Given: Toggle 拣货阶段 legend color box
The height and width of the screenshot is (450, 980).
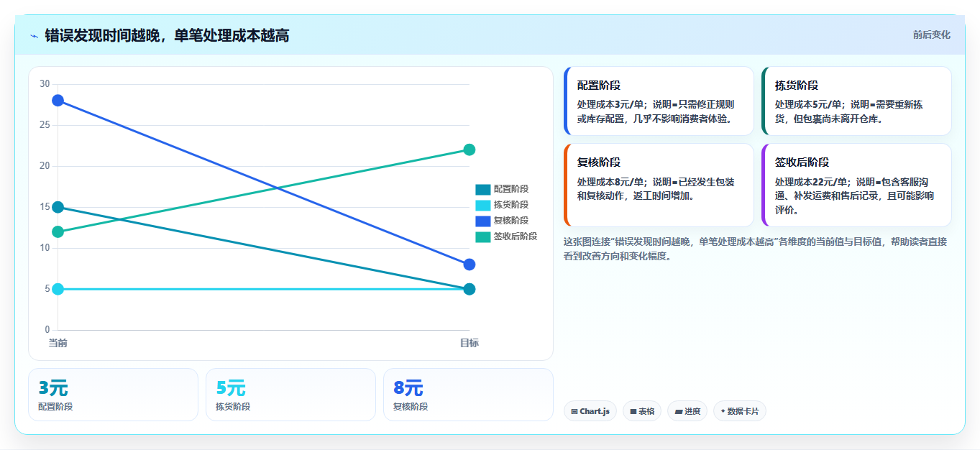Looking at the screenshot, I should 482,205.
